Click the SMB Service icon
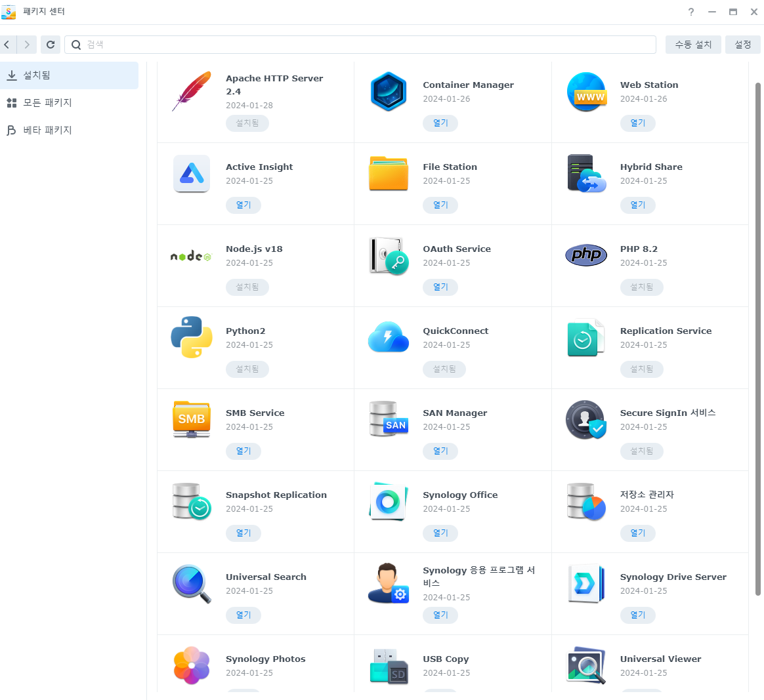Viewport: 764px width, 700px height. [192, 419]
